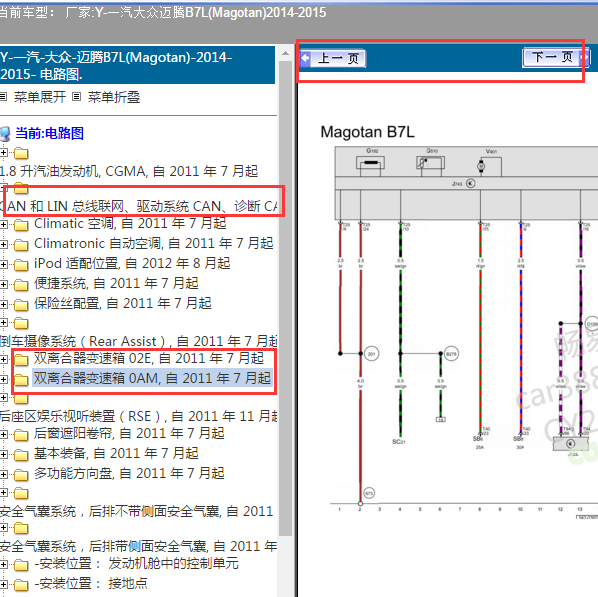The image size is (598, 597).
Task: Expand the 基本装备 node
Action: pyautogui.click(x=3, y=454)
